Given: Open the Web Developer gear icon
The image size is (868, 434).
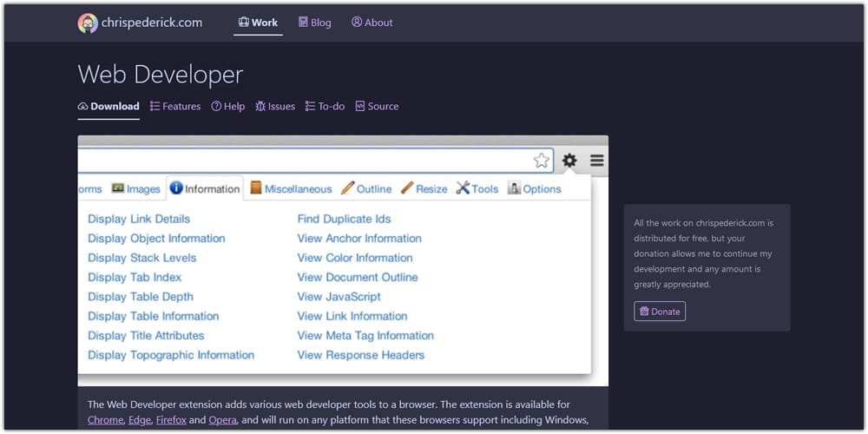Looking at the screenshot, I should [x=569, y=161].
